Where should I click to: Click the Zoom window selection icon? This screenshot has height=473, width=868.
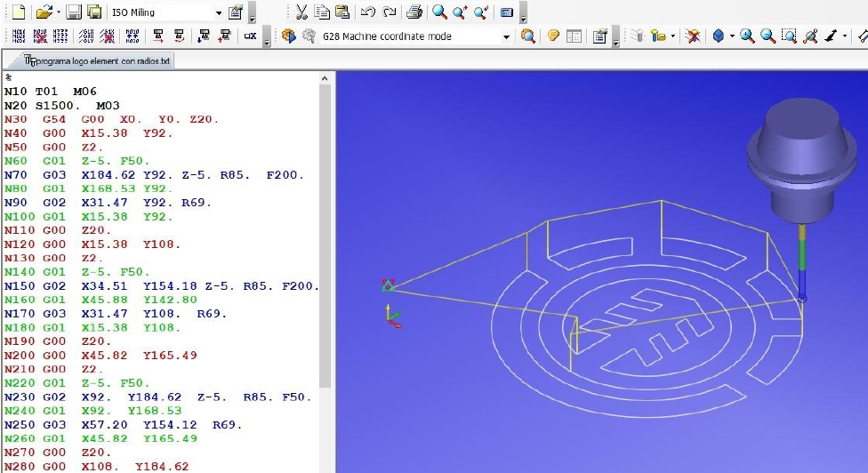789,36
